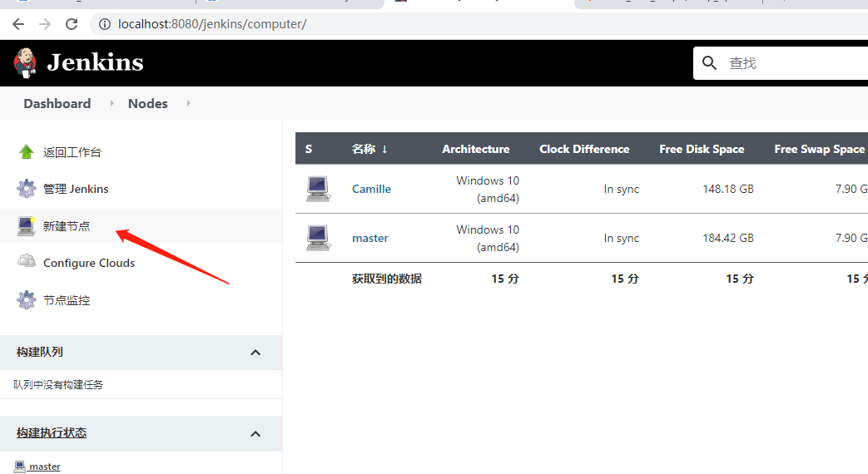Viewport: 868px width, 474px height.
Task: Click master's Windows 10 (amd64) architecture cell
Action: (487, 239)
